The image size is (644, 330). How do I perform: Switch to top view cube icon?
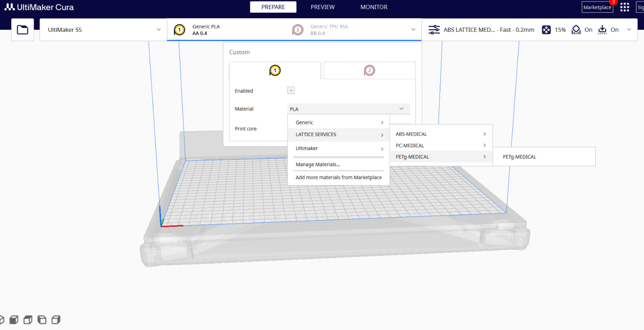[28, 320]
